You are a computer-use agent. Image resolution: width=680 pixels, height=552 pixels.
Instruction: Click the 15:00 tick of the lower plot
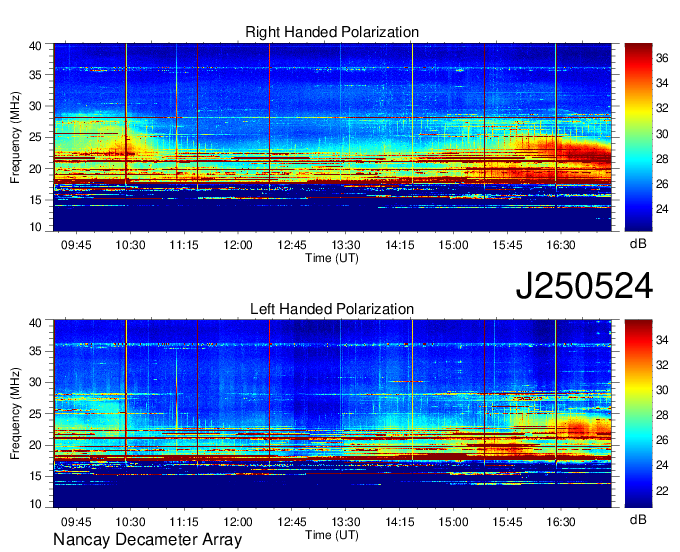(x=453, y=522)
